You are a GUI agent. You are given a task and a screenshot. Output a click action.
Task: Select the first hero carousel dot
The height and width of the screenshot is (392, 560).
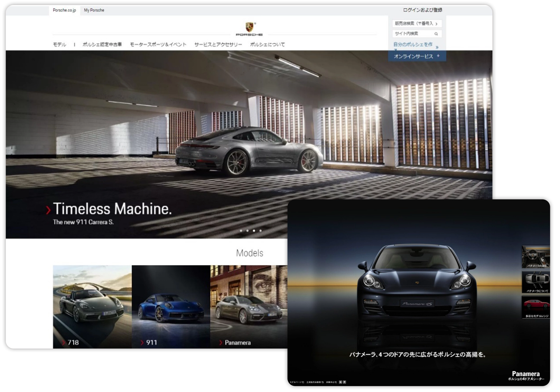pos(241,231)
